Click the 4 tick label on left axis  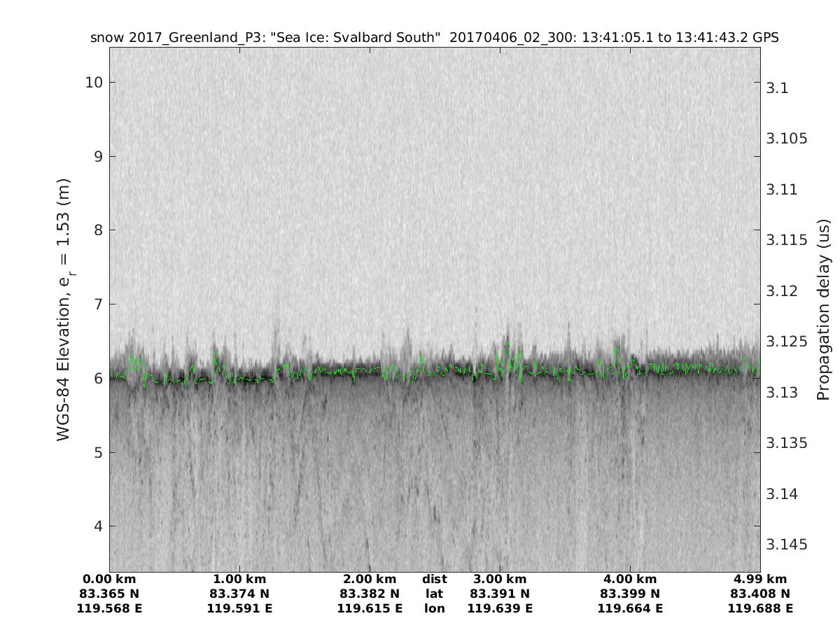pos(98,526)
